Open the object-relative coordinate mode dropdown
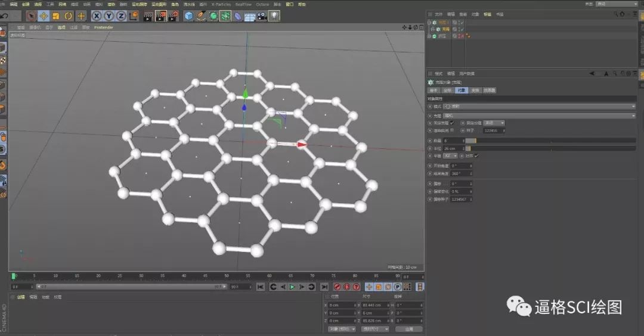644x336 pixels. pyautogui.click(x=342, y=329)
